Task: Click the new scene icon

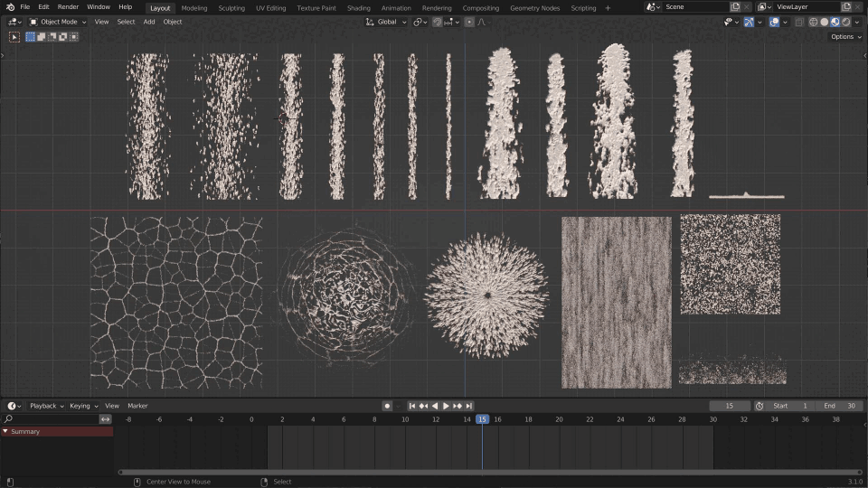Action: pyautogui.click(x=735, y=7)
